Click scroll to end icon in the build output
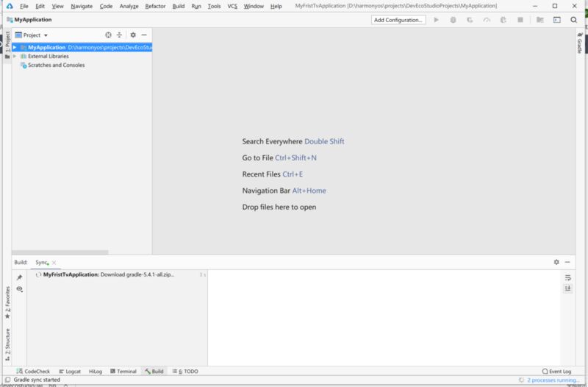The height and width of the screenshot is (387, 588). (x=567, y=288)
